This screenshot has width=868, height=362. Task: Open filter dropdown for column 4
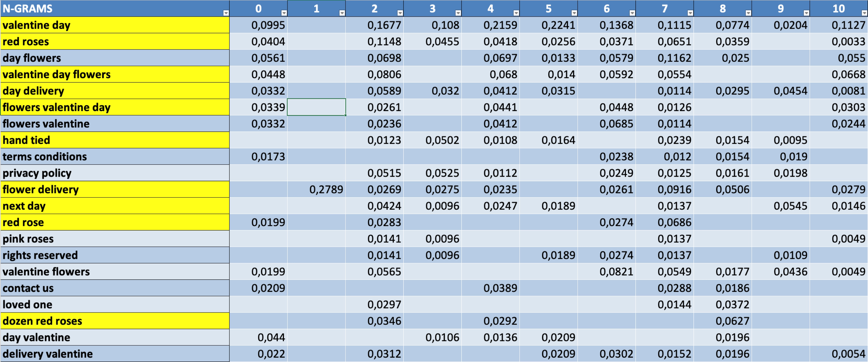pos(516,13)
